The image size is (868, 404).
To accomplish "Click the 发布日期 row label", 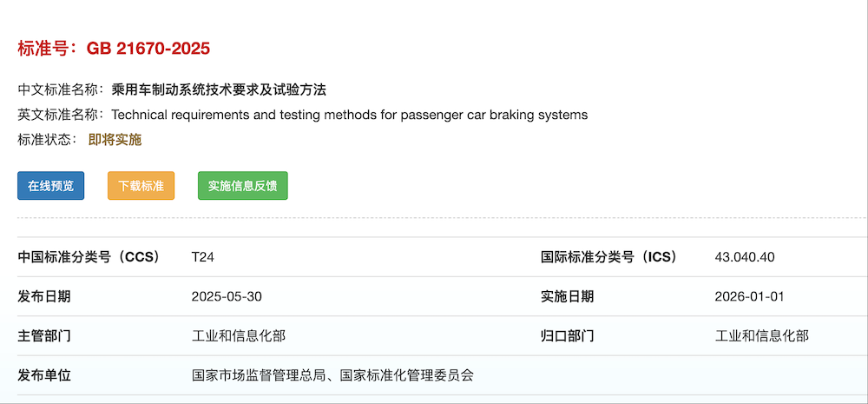I will pos(44,296).
